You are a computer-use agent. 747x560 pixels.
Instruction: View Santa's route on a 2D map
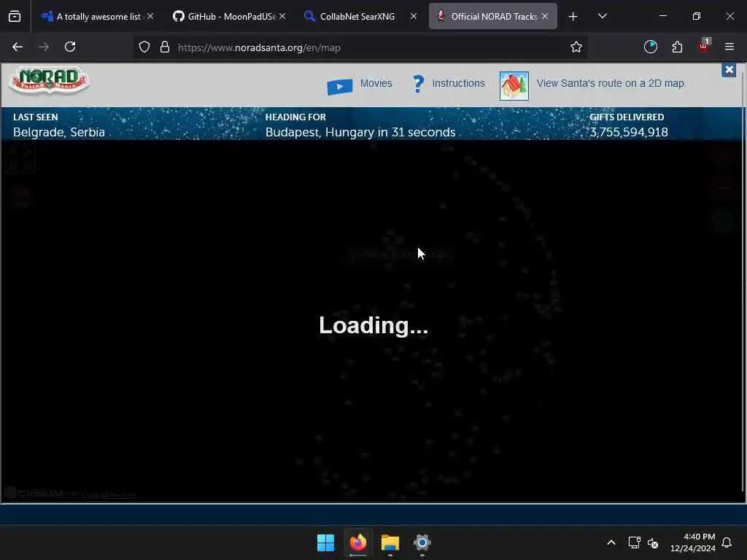[x=611, y=83]
